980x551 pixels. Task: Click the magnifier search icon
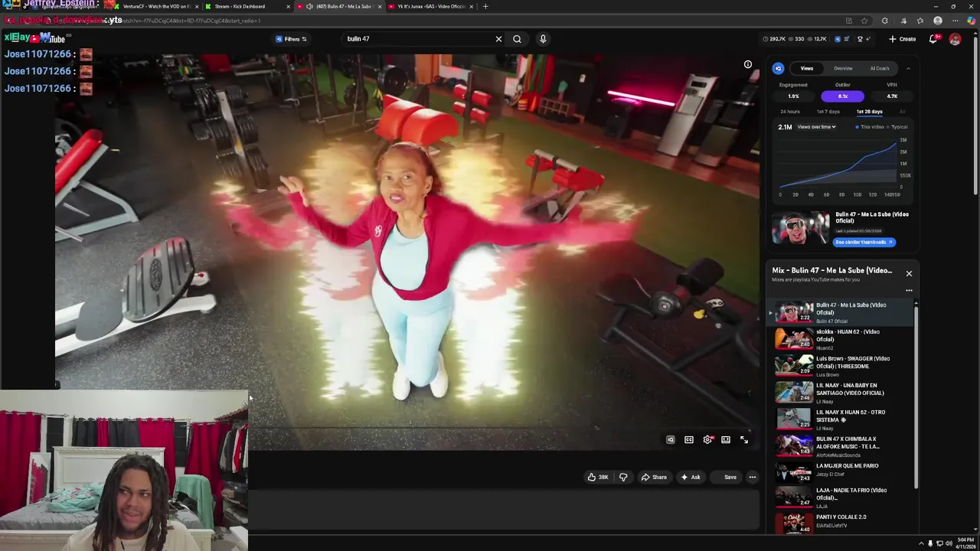pos(518,39)
